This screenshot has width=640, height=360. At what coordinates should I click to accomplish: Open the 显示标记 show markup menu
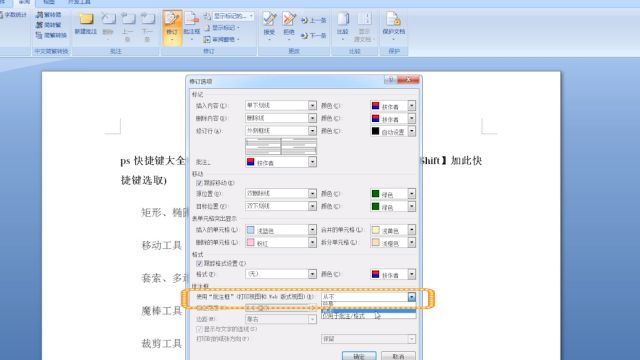pyautogui.click(x=223, y=28)
